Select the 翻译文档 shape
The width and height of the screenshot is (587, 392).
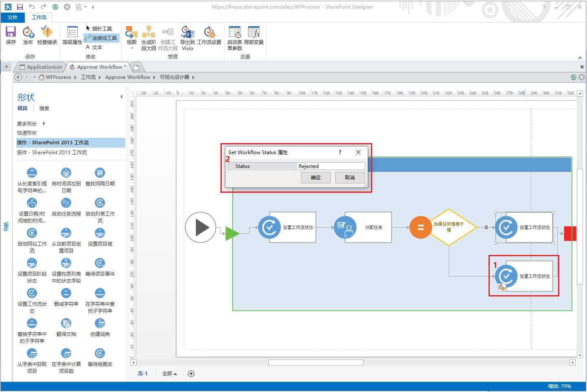66,327
